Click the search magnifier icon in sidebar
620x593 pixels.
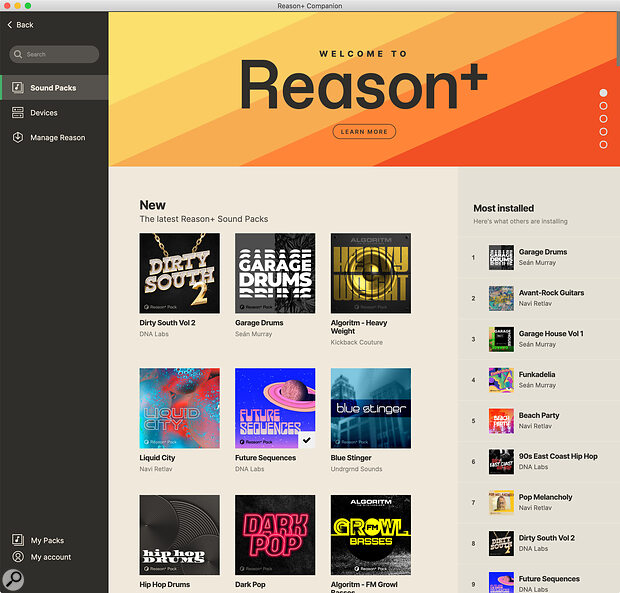click(x=18, y=54)
